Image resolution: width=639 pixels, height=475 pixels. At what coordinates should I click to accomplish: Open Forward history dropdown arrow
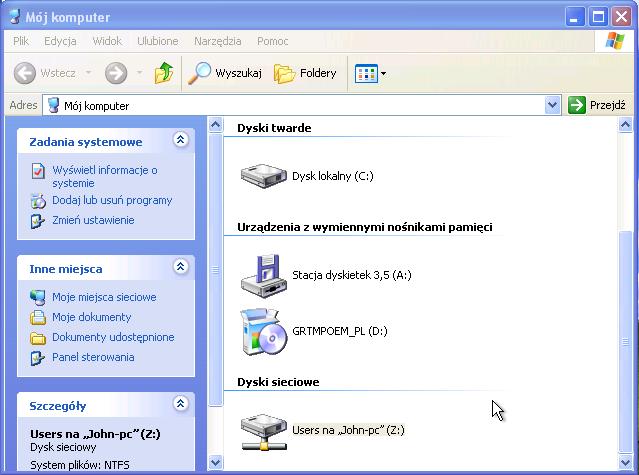pyautogui.click(x=139, y=73)
